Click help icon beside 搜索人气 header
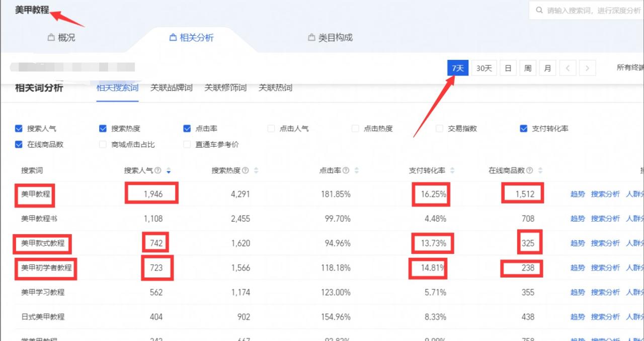The height and width of the screenshot is (341, 644). click(158, 171)
